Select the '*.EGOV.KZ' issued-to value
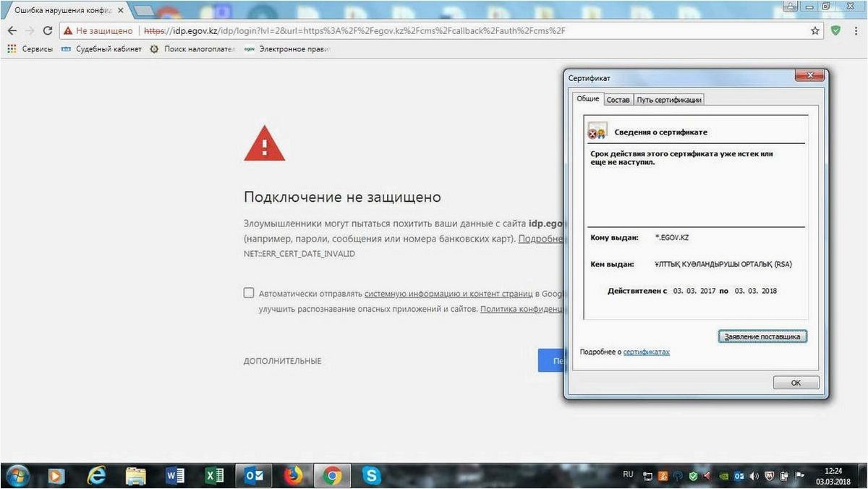 click(x=671, y=237)
